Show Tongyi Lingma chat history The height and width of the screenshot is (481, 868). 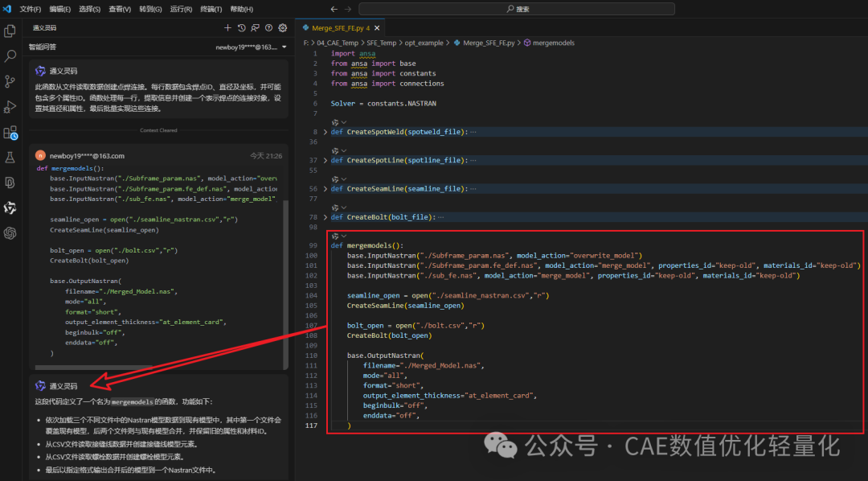241,27
